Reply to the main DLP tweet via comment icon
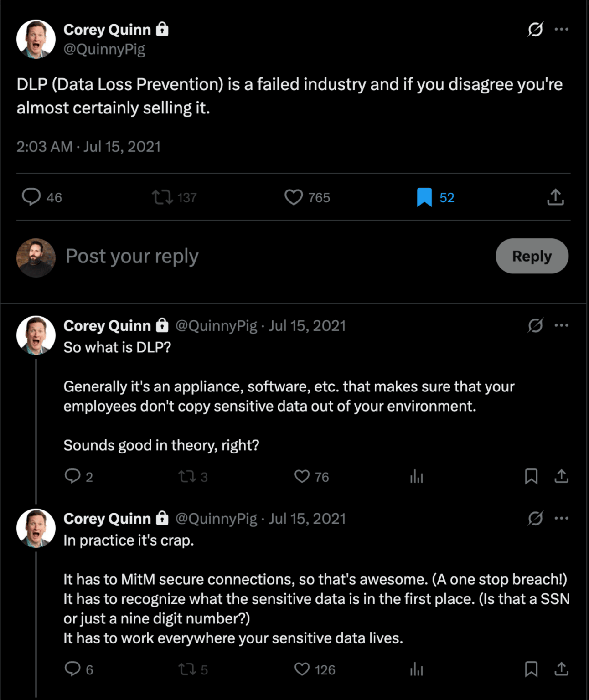The width and height of the screenshot is (589, 700). [31, 197]
